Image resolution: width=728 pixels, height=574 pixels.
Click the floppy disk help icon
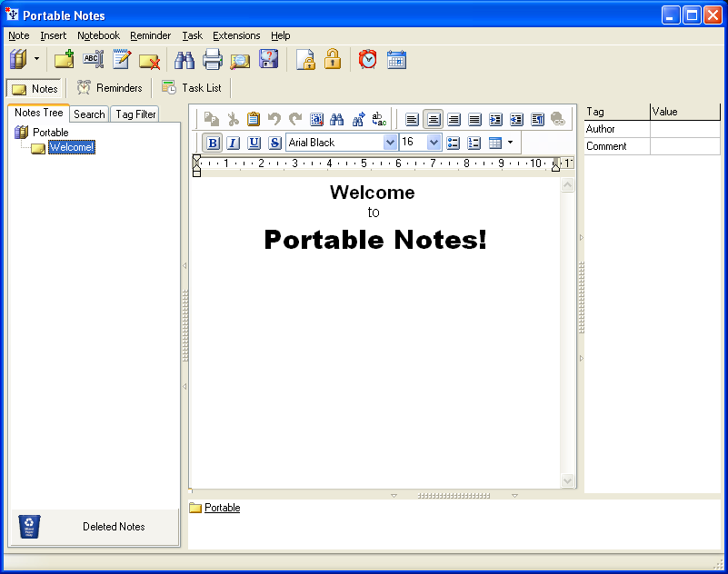click(x=269, y=59)
